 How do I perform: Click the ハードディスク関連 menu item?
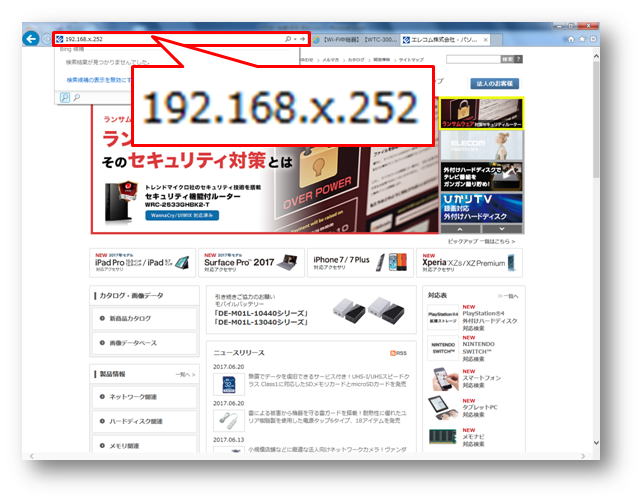click(x=143, y=421)
